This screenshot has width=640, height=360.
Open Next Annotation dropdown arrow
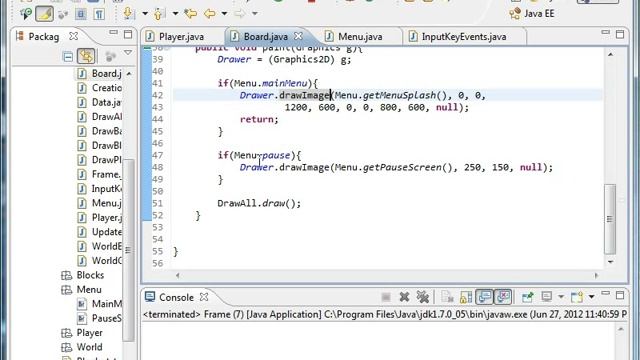pos(145,14)
